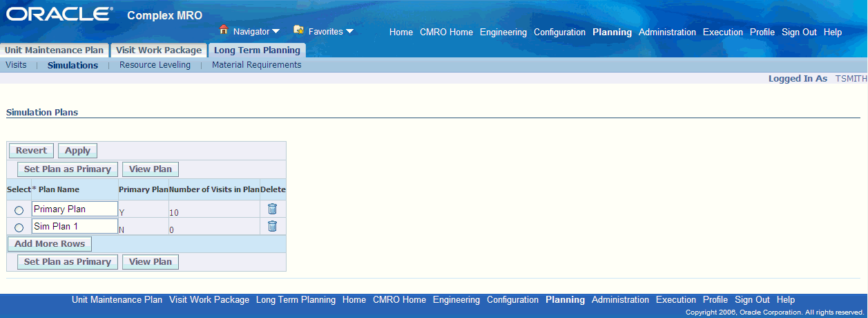Image resolution: width=868 pixels, height=318 pixels.
Task: Click lower Set Plan as Primary button
Action: (x=68, y=262)
